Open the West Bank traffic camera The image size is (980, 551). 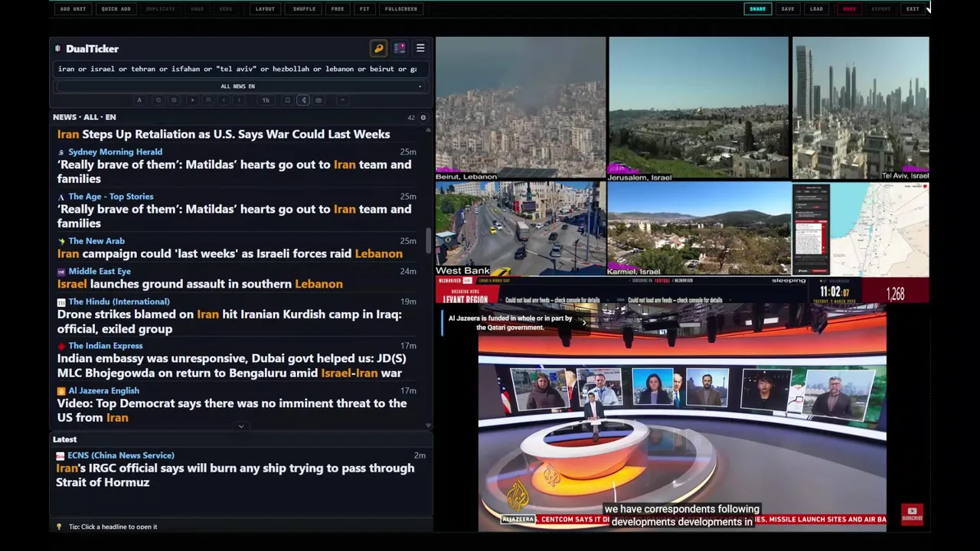coord(521,229)
